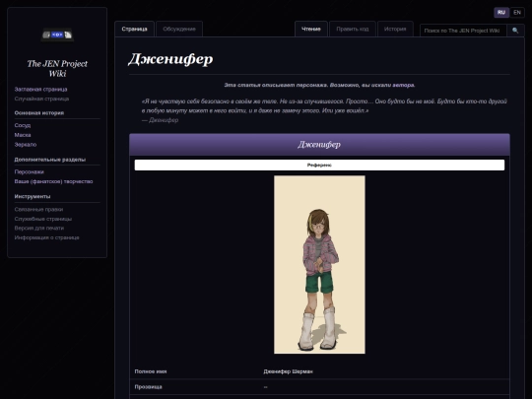Image resolution: width=532 pixels, height=399 pixels.
Task: Switch language to RU
Action: [x=501, y=13]
